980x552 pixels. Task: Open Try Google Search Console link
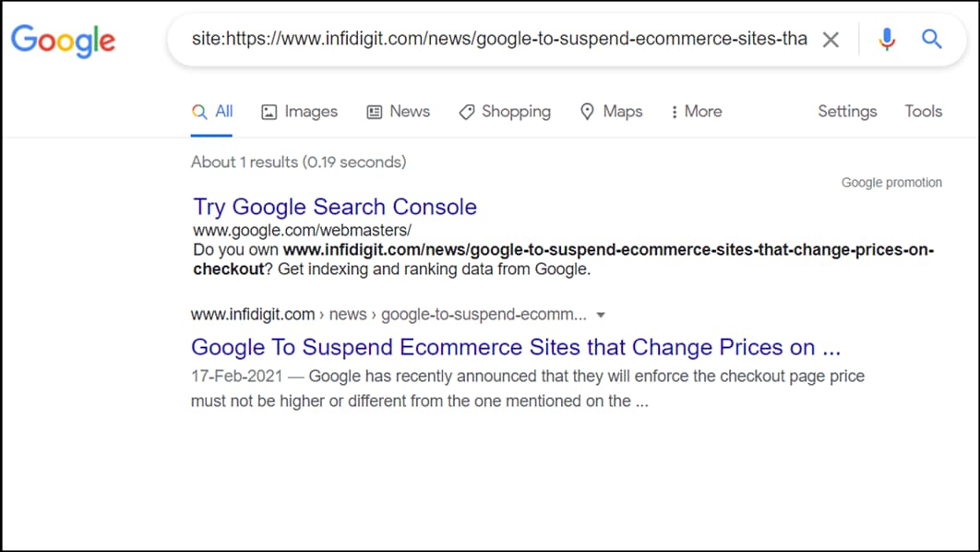[335, 207]
